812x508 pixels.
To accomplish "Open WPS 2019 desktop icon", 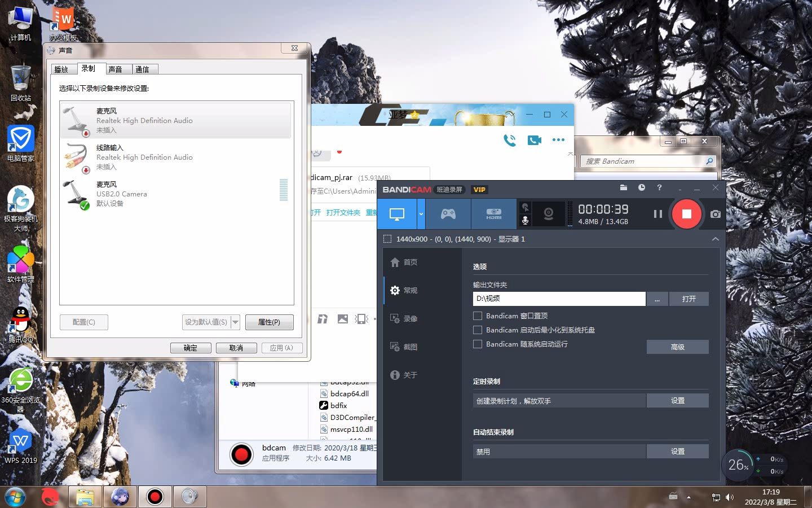I will tap(21, 446).
